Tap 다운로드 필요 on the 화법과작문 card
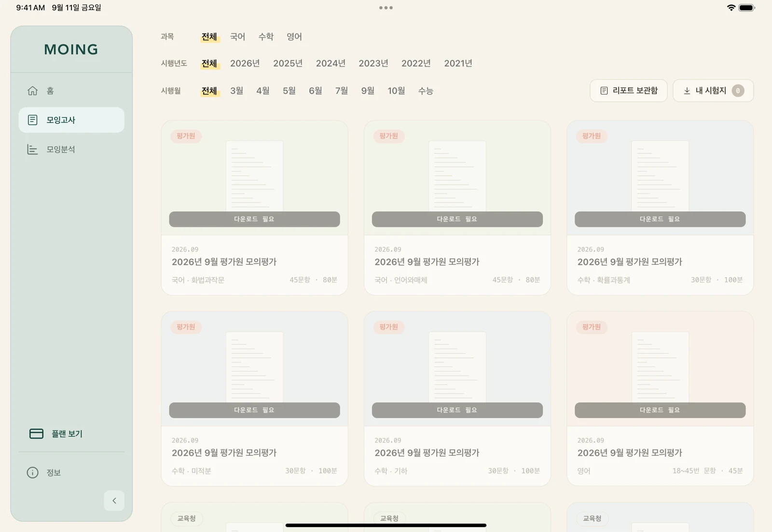772x532 pixels. 255,219
